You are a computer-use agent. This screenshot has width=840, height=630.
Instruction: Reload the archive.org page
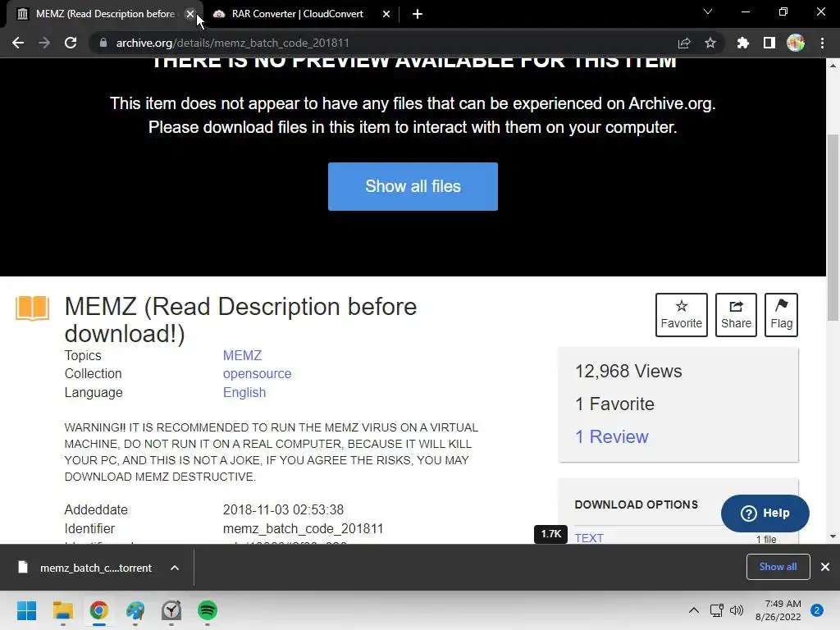[x=71, y=43]
